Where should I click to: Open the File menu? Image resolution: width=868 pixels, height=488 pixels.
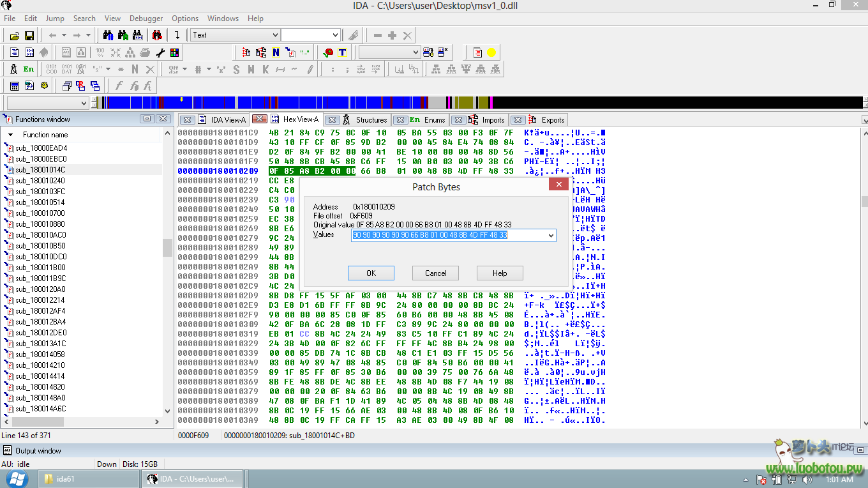tap(10, 19)
